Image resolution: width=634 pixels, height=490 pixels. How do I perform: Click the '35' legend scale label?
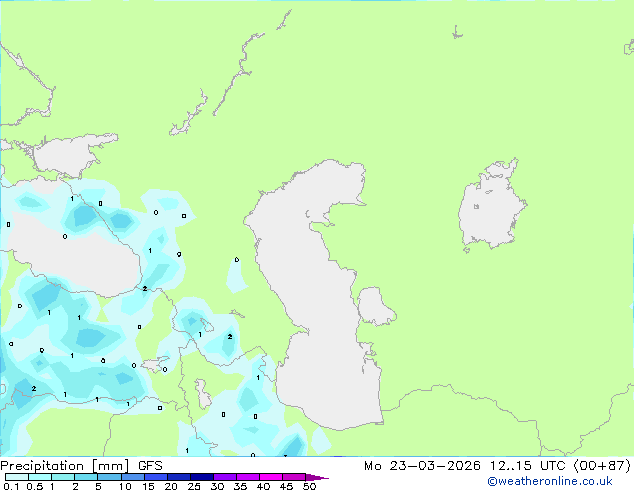[x=240, y=486]
